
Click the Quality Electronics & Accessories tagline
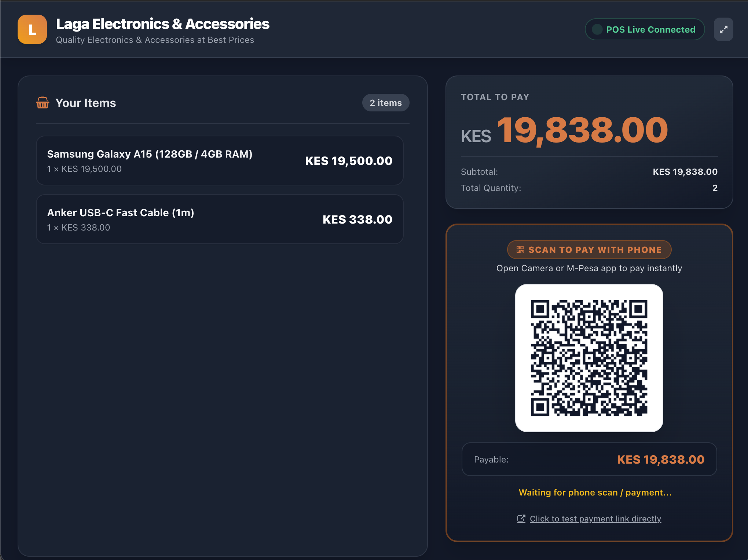pos(155,40)
